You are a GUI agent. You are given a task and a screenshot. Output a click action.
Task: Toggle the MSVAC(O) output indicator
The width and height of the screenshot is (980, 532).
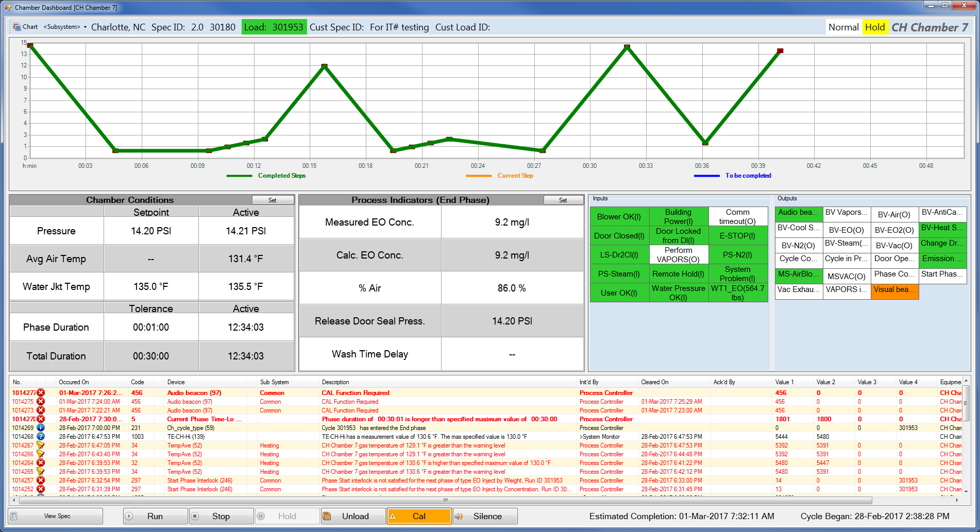pos(846,277)
